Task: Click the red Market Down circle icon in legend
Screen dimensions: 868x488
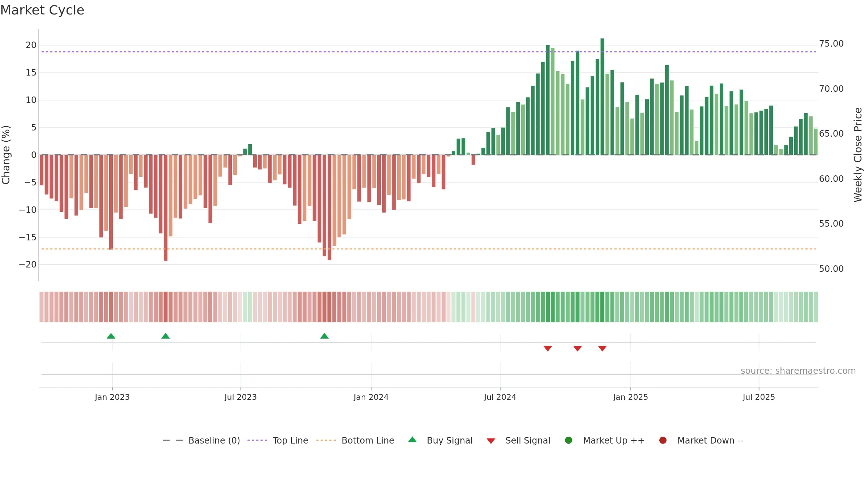Action: (x=663, y=440)
